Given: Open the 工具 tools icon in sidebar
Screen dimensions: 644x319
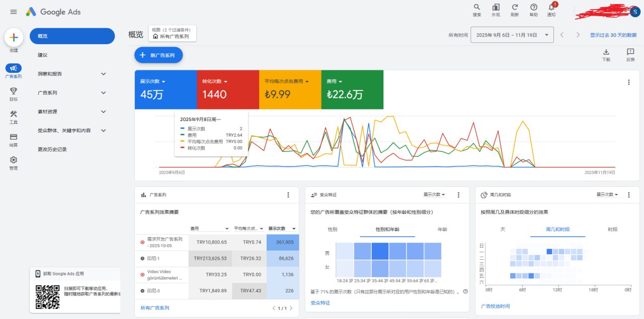Looking at the screenshot, I should (x=14, y=114).
